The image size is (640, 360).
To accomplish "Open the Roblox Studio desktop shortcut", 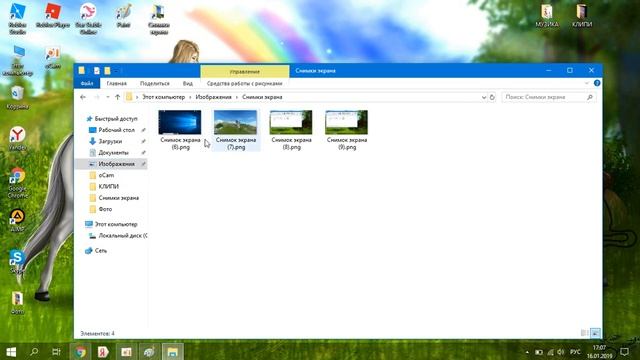I will click(17, 18).
